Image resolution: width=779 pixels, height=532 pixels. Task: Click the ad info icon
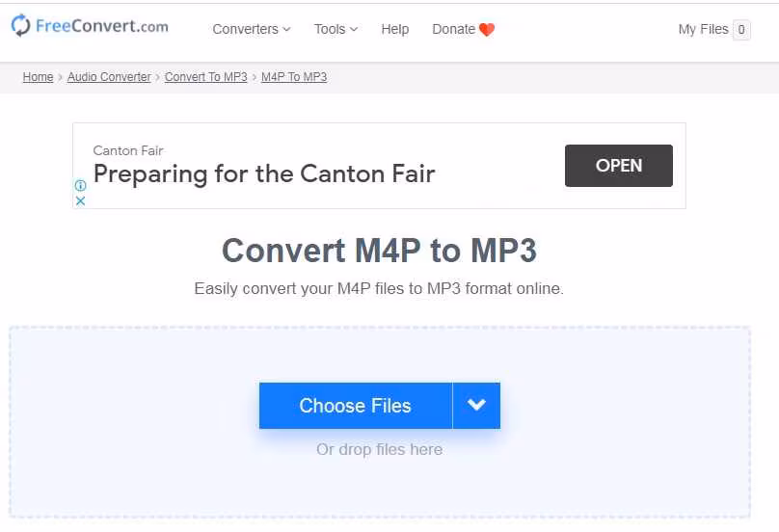coord(81,185)
